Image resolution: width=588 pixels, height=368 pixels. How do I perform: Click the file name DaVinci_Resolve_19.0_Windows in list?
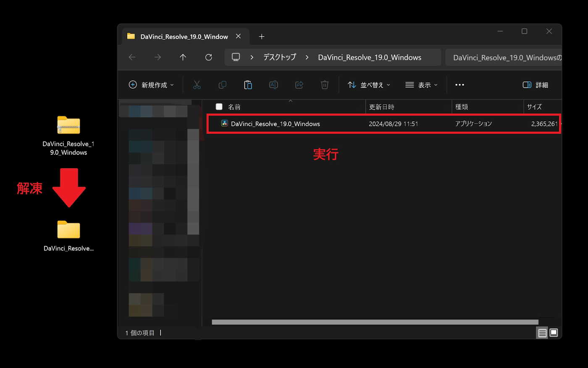click(276, 124)
